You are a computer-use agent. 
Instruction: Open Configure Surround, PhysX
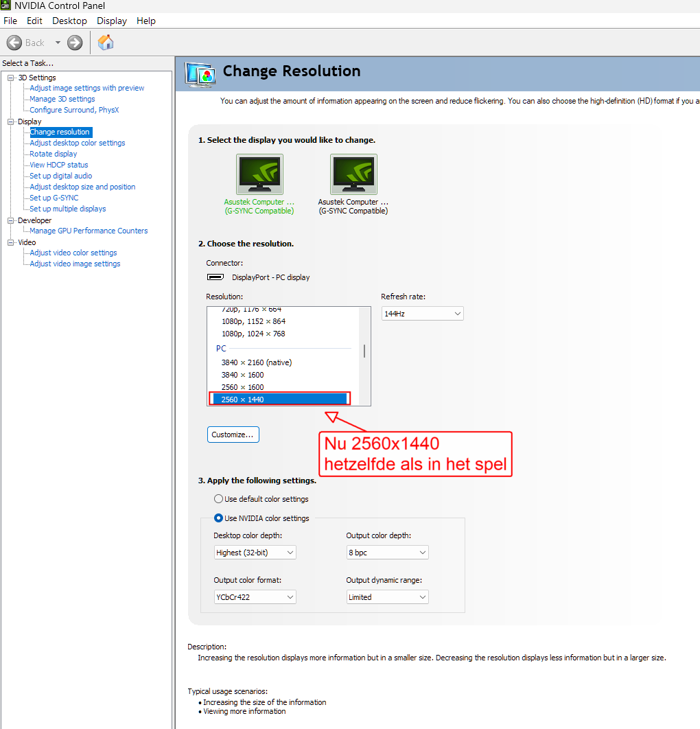[x=74, y=110]
